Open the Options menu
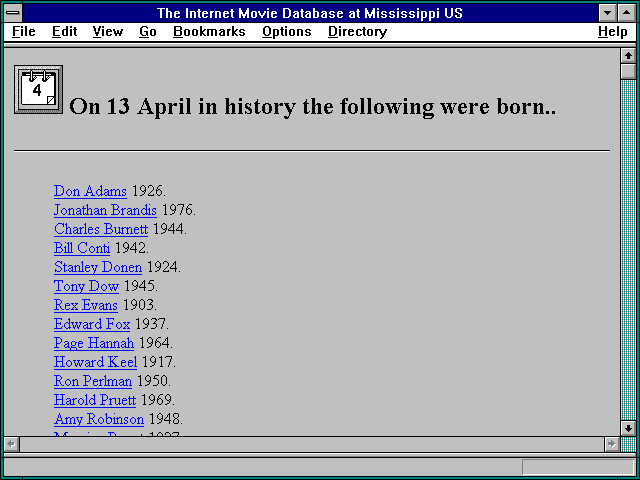This screenshot has width=640, height=480. [287, 31]
